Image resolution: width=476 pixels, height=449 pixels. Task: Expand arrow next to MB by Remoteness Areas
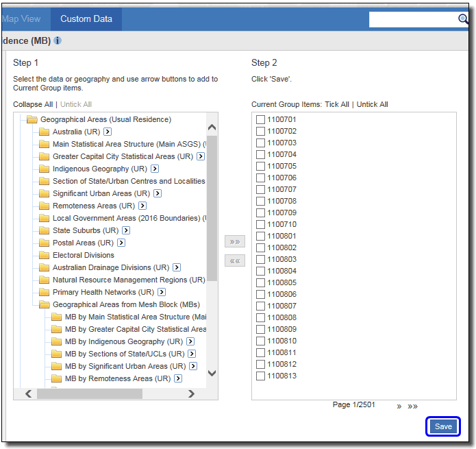pyautogui.click(x=178, y=378)
